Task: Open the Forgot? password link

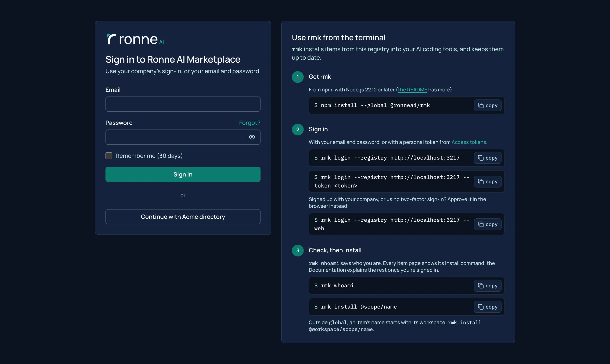Action: (x=250, y=123)
